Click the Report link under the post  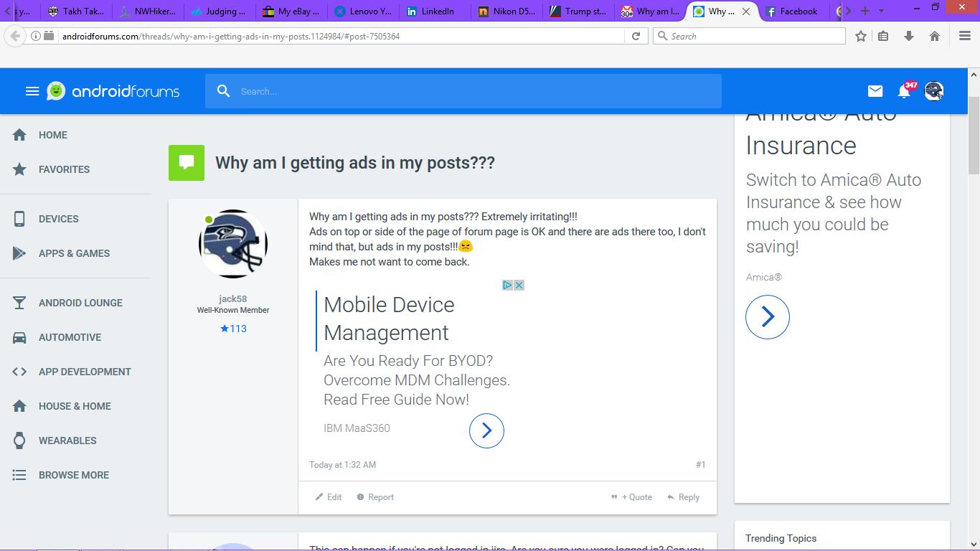coord(375,497)
